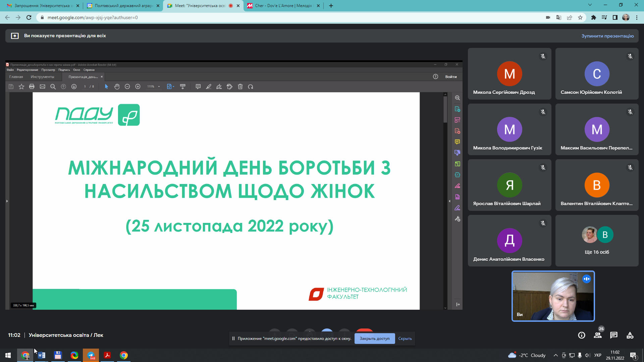Go to previous page with Acrobat up arrow
The height and width of the screenshot is (362, 644).
point(63,86)
